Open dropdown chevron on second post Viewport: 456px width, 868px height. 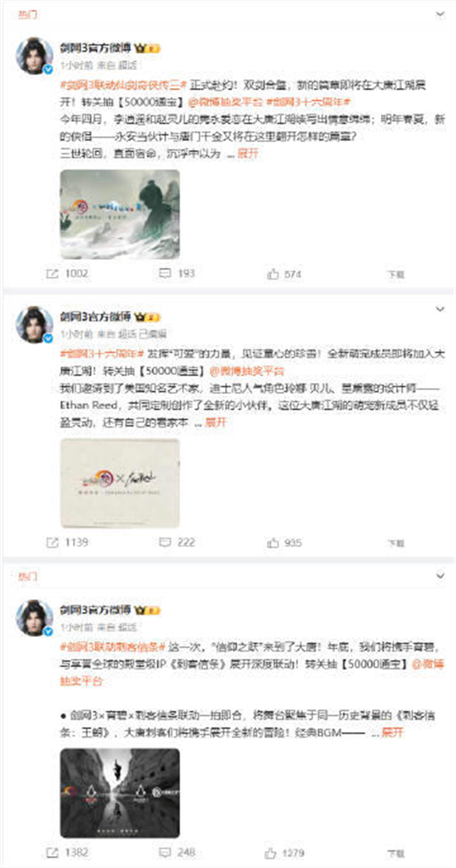click(x=440, y=308)
